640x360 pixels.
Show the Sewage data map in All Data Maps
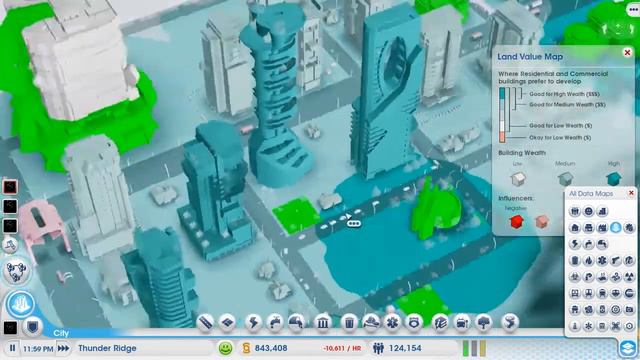602,244
